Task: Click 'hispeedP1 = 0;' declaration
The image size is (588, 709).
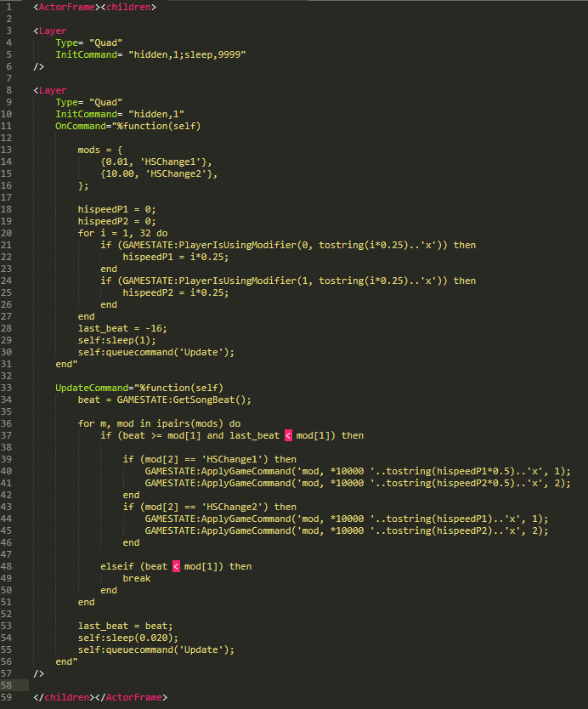Action: pyautogui.click(x=116, y=209)
